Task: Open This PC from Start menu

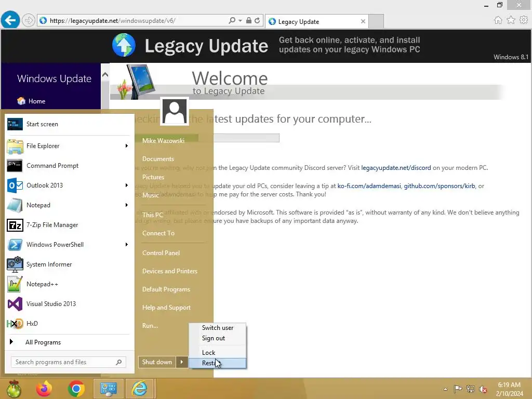Action: tap(153, 215)
